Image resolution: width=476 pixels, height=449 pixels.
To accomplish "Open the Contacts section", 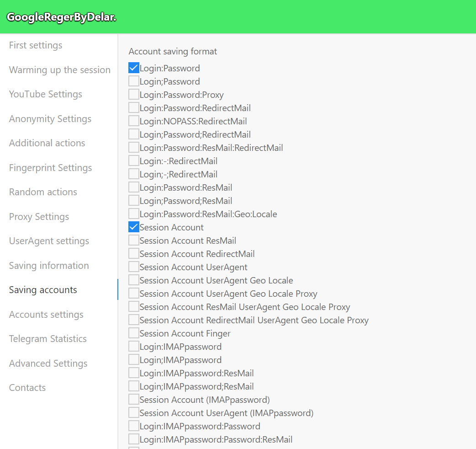I will tap(27, 388).
